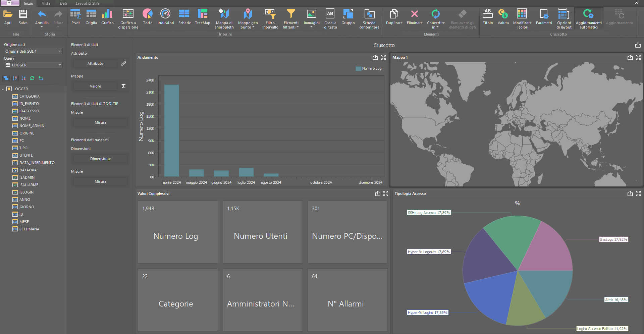
Task: Insert an Indicatori gauge item
Action: pyautogui.click(x=166, y=17)
